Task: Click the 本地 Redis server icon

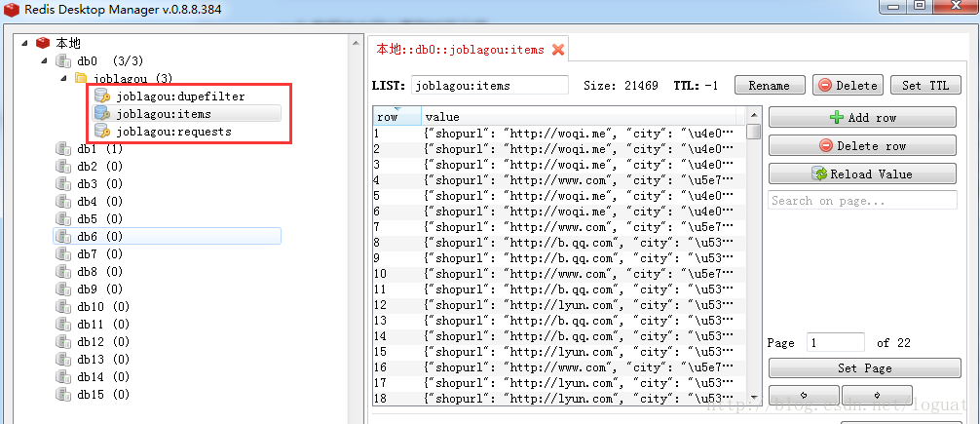Action: tap(43, 43)
